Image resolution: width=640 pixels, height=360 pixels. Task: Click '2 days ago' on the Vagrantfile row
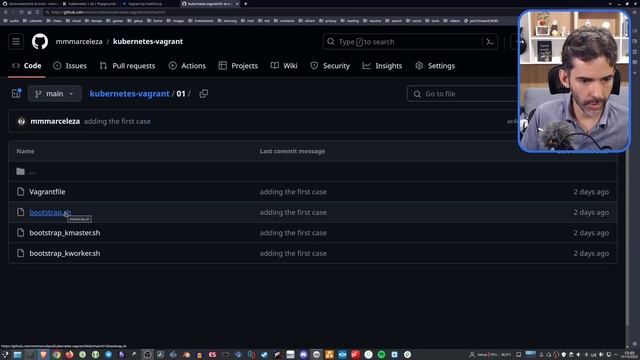tap(591, 192)
